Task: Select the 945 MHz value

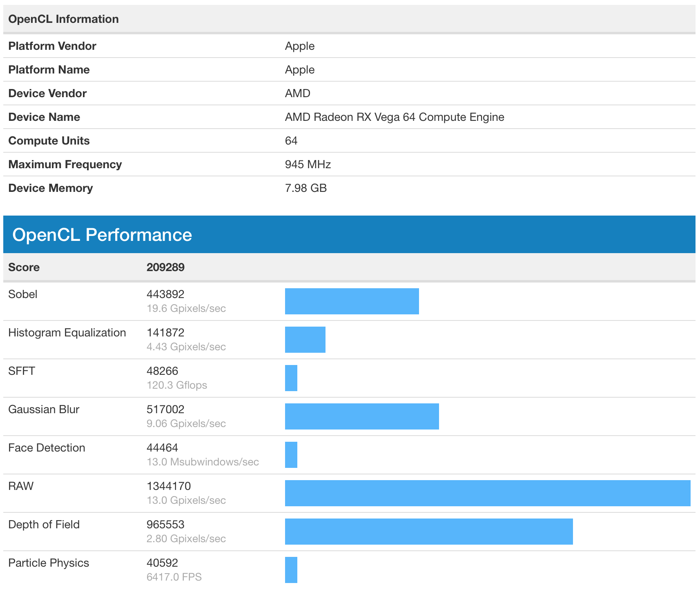Action: click(x=308, y=165)
